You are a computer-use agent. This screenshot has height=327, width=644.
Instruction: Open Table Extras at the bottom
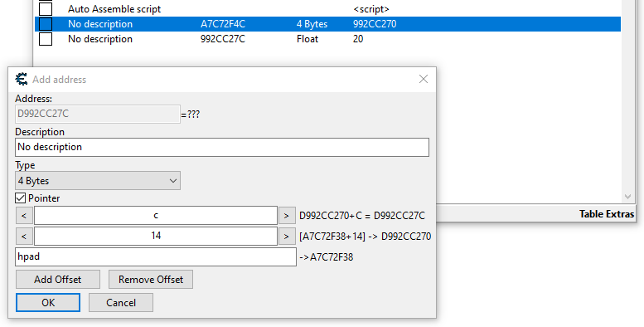pos(606,214)
